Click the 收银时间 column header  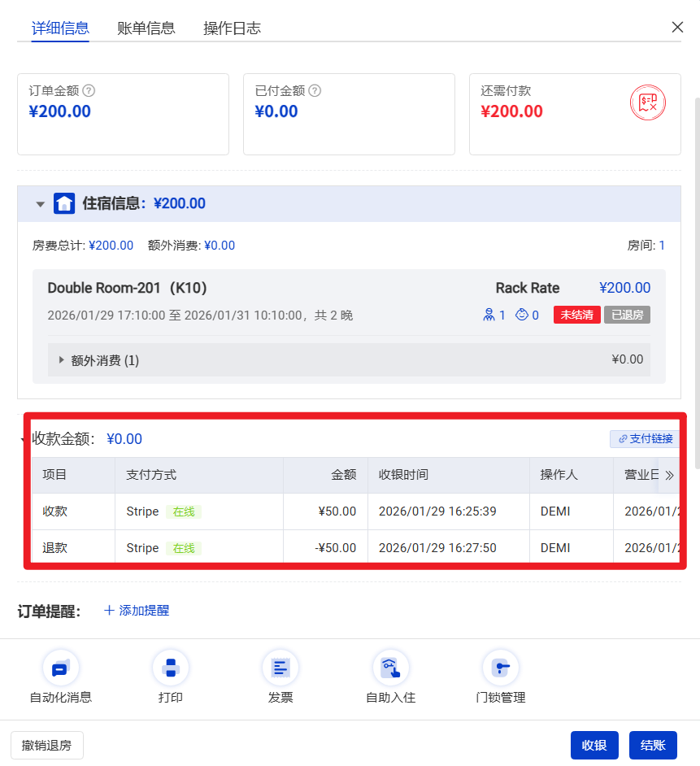[x=449, y=475]
